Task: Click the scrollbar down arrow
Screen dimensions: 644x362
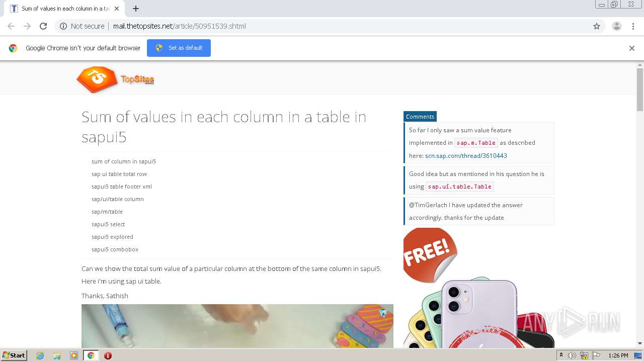Action: coord(640,344)
